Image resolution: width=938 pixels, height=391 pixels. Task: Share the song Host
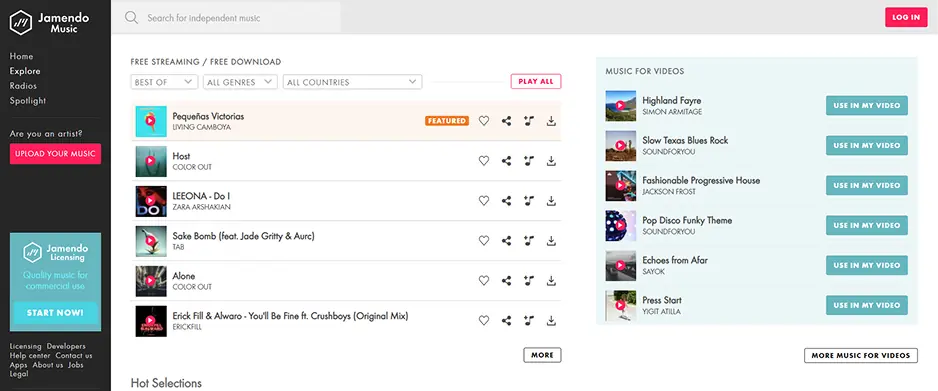(x=506, y=161)
